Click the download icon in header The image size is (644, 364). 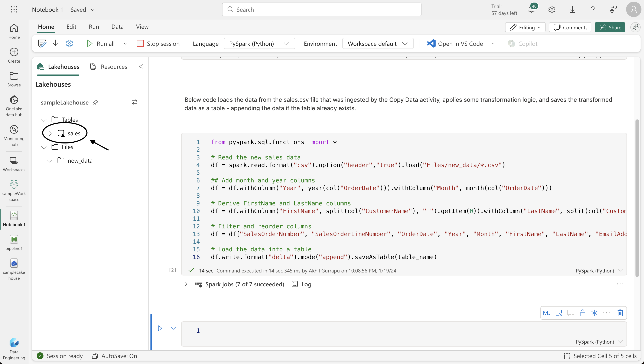coord(572,10)
